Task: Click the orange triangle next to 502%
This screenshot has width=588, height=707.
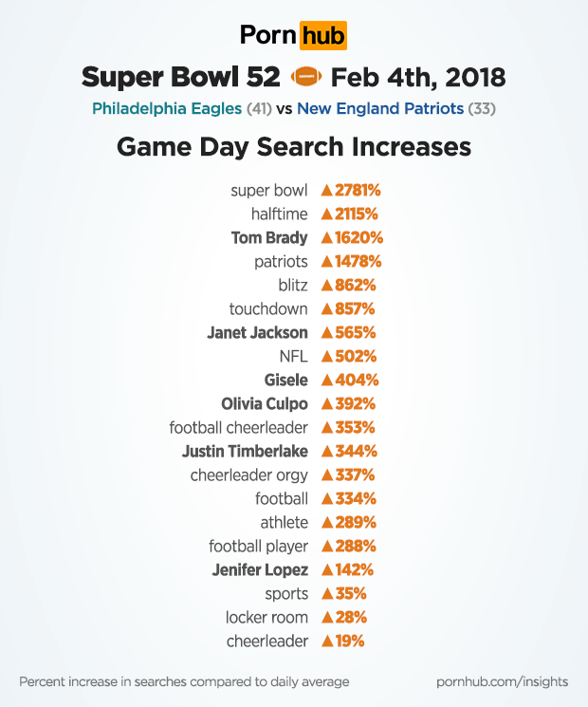Action: (x=327, y=357)
